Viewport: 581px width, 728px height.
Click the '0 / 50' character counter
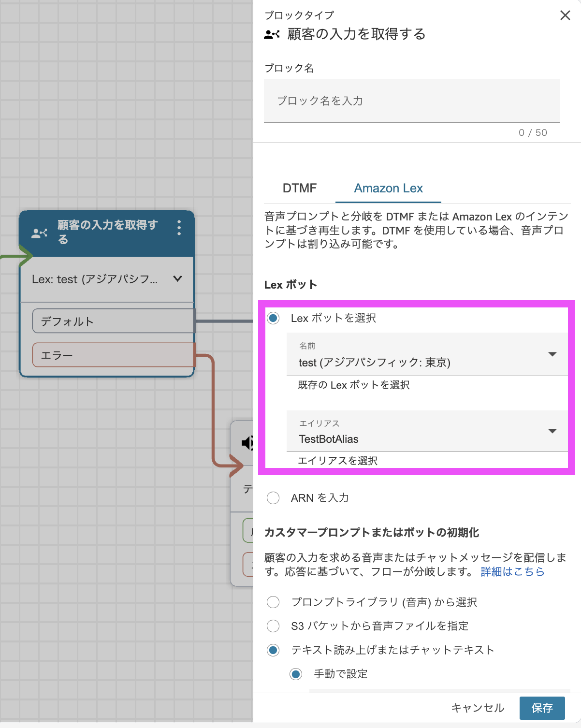click(x=533, y=132)
